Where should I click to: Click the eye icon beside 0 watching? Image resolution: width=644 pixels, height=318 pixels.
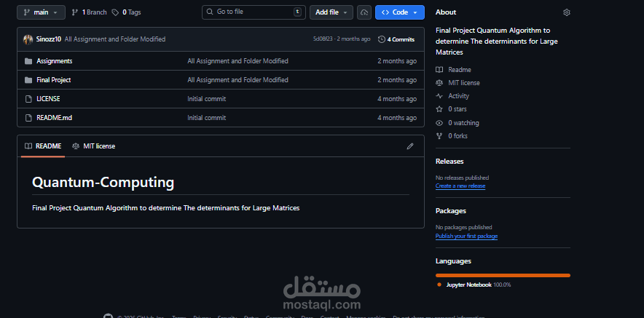click(439, 123)
